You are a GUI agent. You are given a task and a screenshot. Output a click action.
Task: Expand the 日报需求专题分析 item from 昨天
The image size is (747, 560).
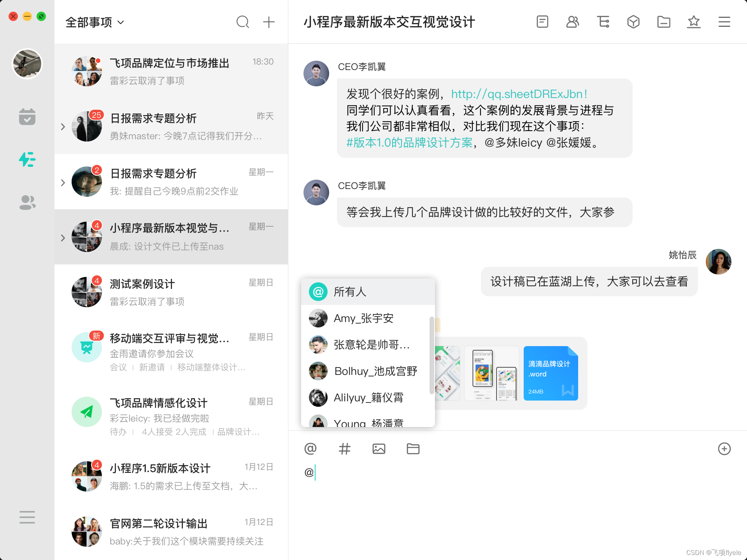coord(63,127)
